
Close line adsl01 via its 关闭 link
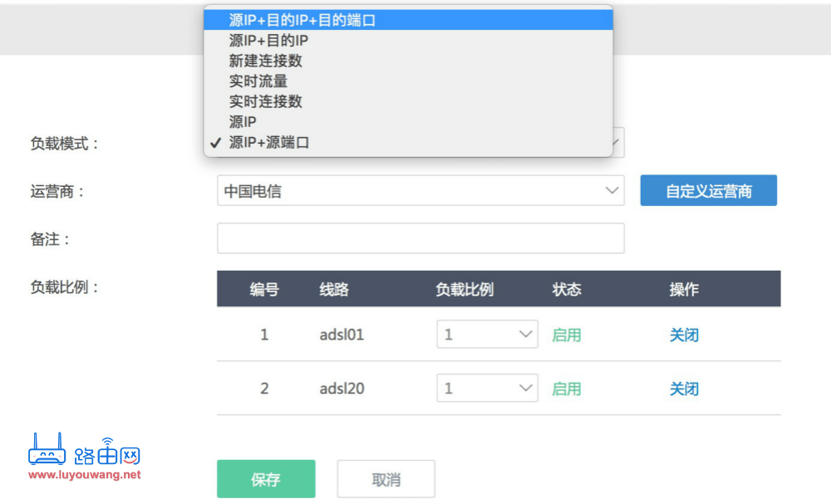click(x=684, y=334)
